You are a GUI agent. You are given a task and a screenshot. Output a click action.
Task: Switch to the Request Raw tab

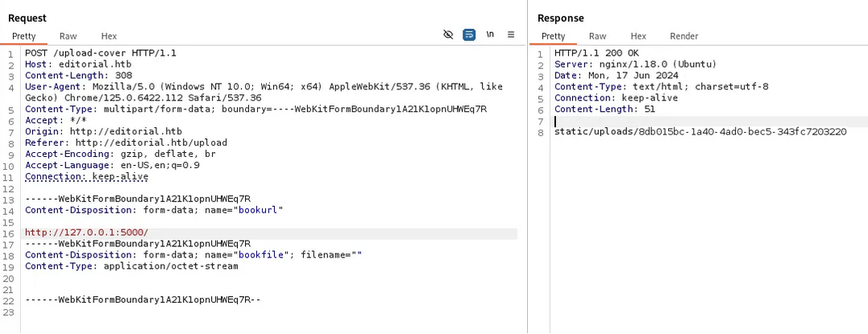tap(68, 36)
